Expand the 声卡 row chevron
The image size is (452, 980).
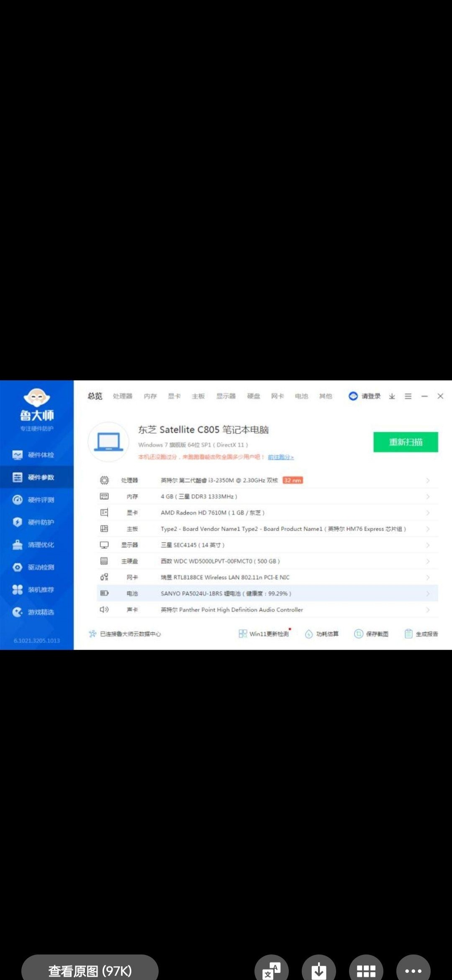428,610
